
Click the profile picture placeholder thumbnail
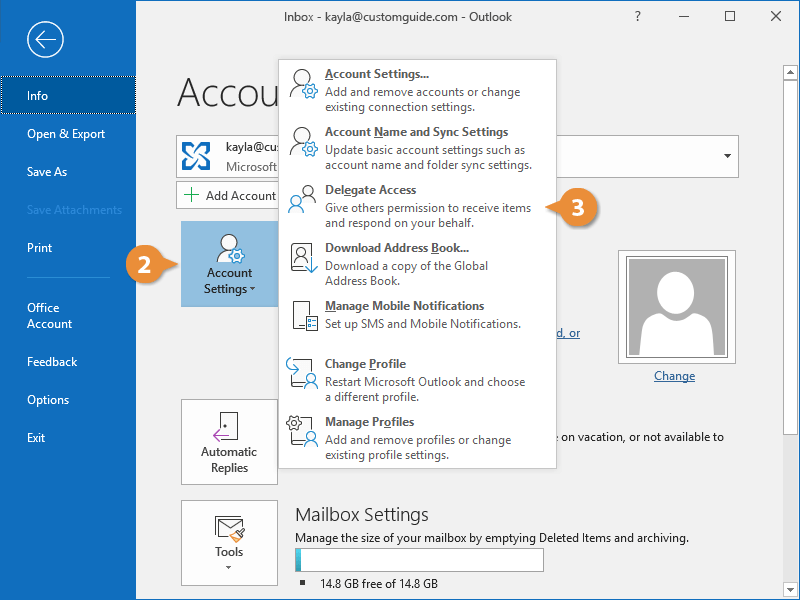(x=674, y=305)
